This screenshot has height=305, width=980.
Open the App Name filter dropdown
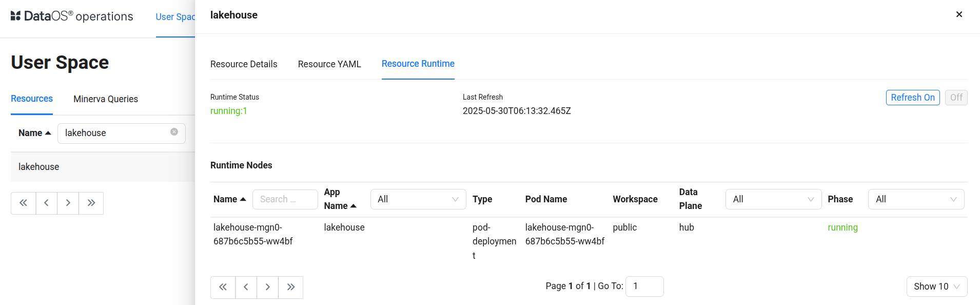click(x=418, y=199)
